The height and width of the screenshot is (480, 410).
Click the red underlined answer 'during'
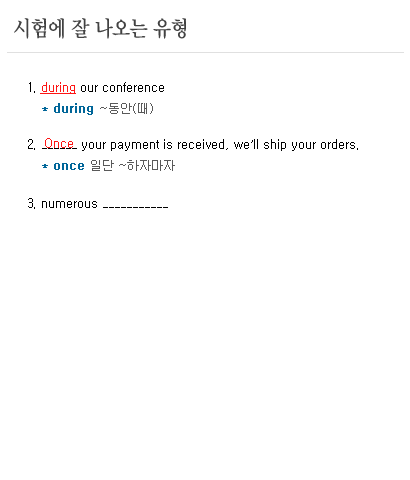tap(58, 88)
